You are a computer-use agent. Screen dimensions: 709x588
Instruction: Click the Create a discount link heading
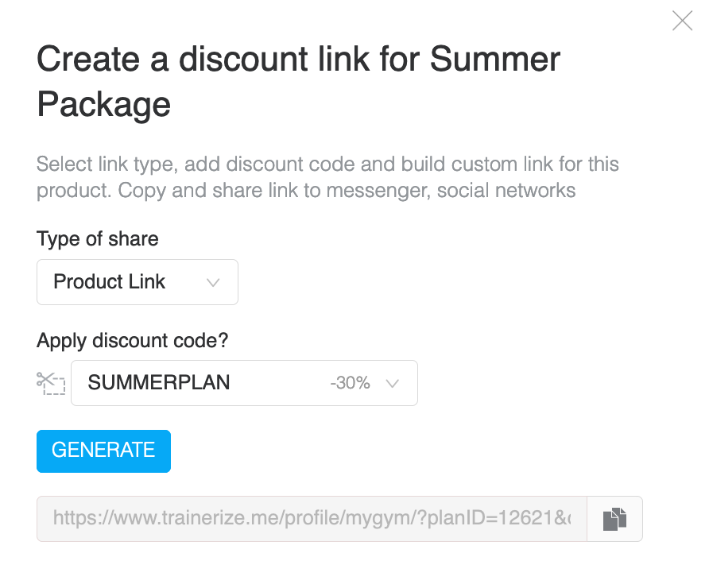click(298, 81)
